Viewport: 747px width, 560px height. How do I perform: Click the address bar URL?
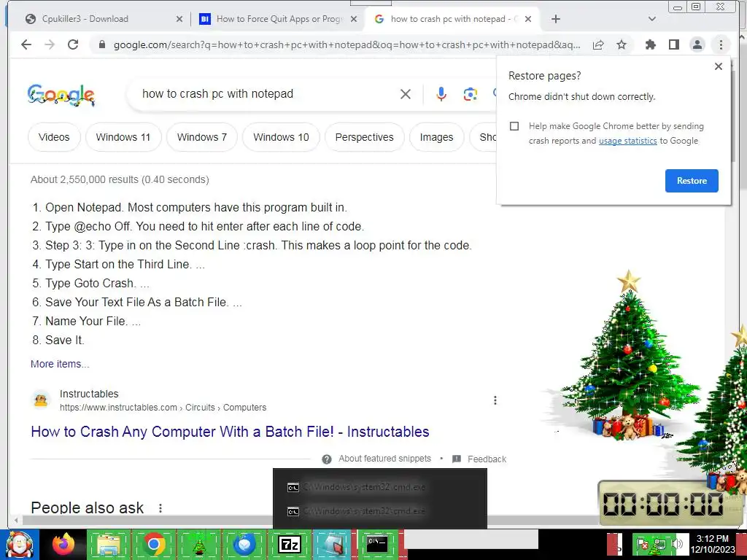[x=347, y=44]
